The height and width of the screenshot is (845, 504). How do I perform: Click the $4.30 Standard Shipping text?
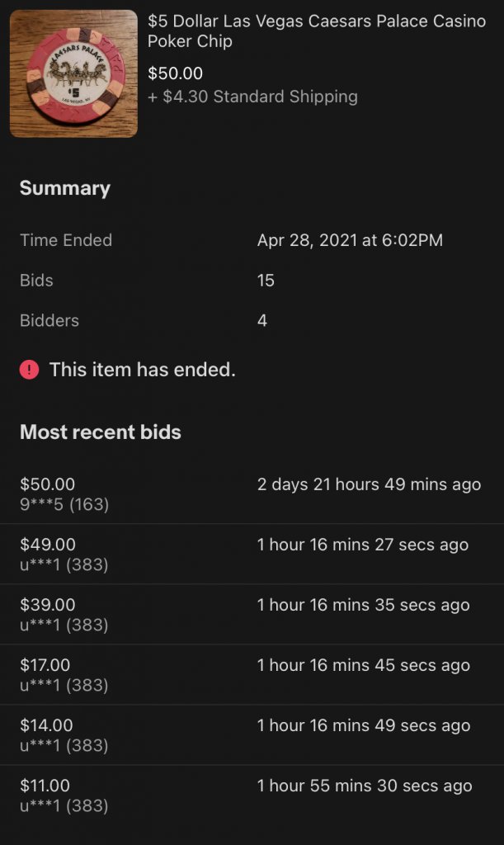[x=252, y=97]
